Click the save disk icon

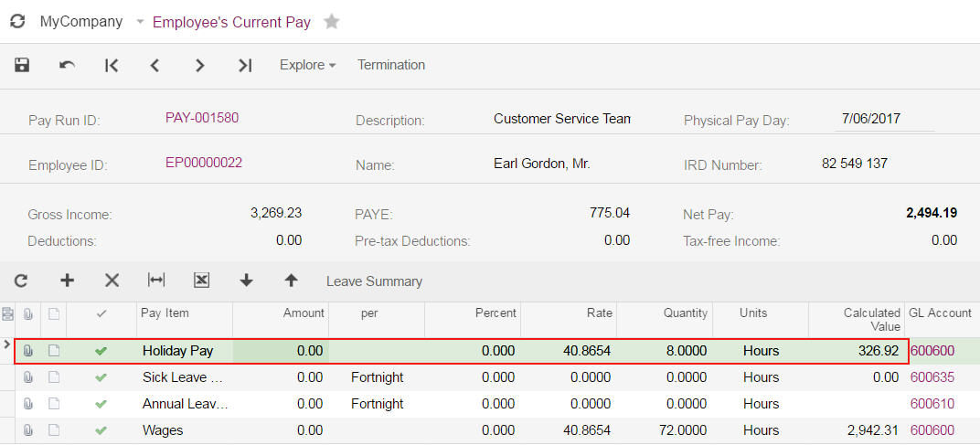point(22,65)
